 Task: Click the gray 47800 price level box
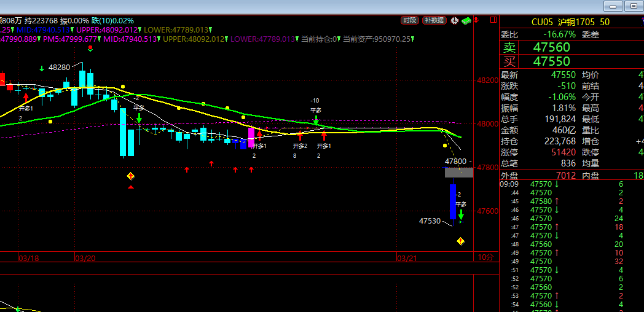[x=459, y=172]
